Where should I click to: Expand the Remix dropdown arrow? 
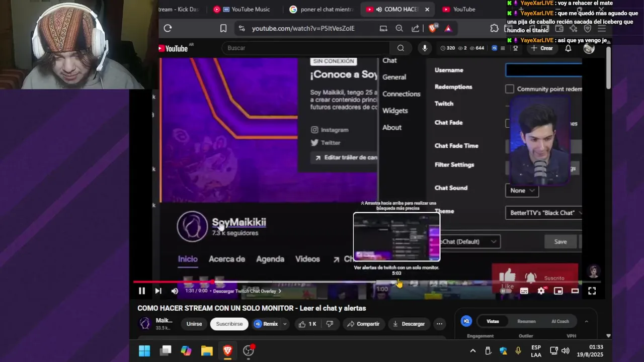285,324
